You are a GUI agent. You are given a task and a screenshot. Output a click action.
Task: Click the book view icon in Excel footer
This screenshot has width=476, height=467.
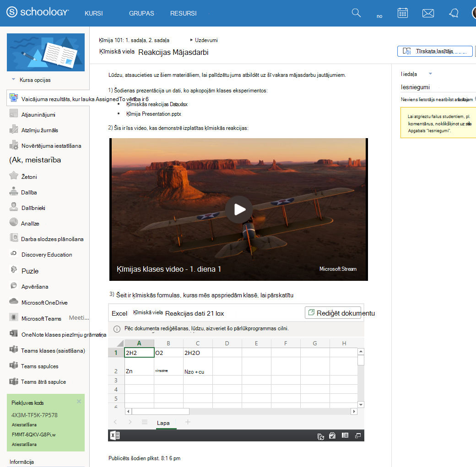pyautogui.click(x=345, y=436)
